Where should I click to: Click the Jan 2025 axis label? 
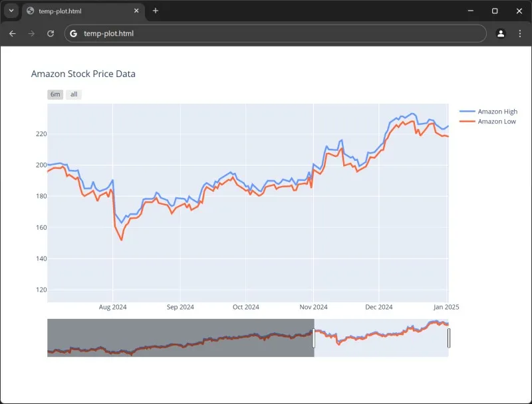[446, 307]
